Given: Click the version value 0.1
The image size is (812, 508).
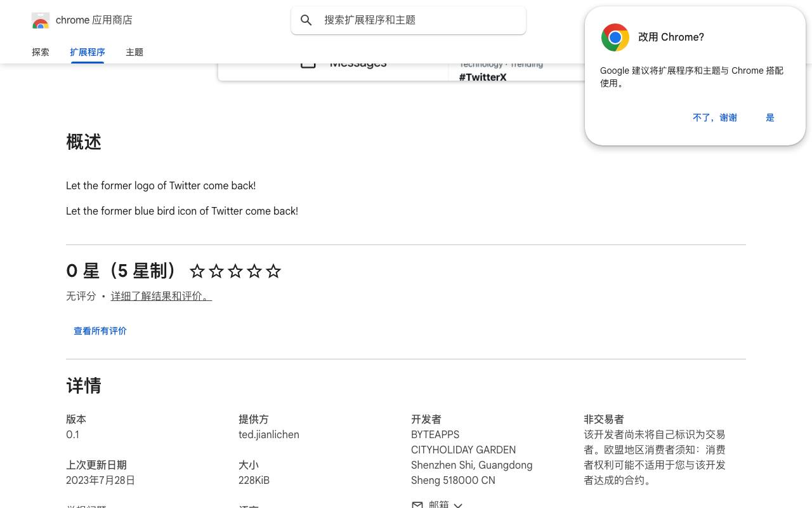Looking at the screenshot, I should pyautogui.click(x=72, y=435).
